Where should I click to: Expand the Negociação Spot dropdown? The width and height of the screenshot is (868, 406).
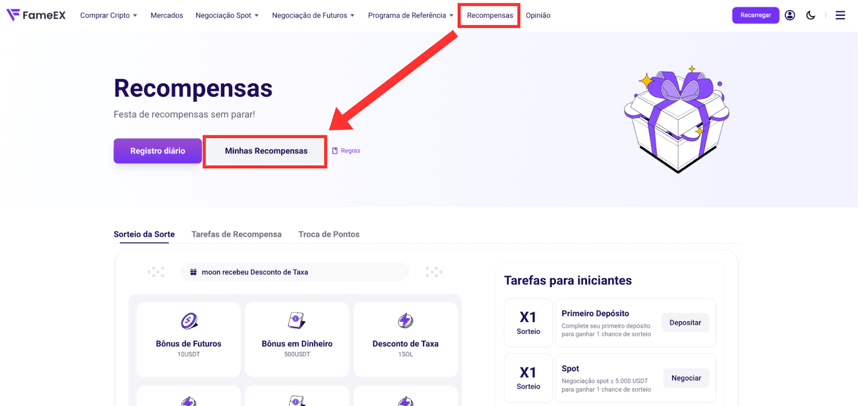tap(227, 15)
